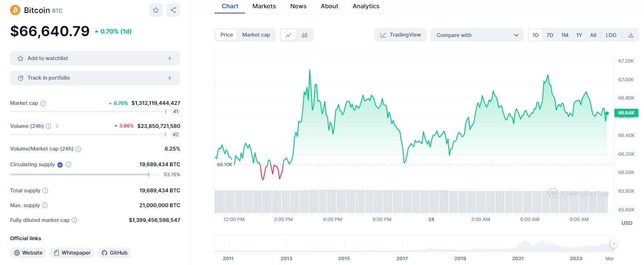The width and height of the screenshot is (644, 265).
Task: Select the 7D time range
Action: pyautogui.click(x=550, y=35)
